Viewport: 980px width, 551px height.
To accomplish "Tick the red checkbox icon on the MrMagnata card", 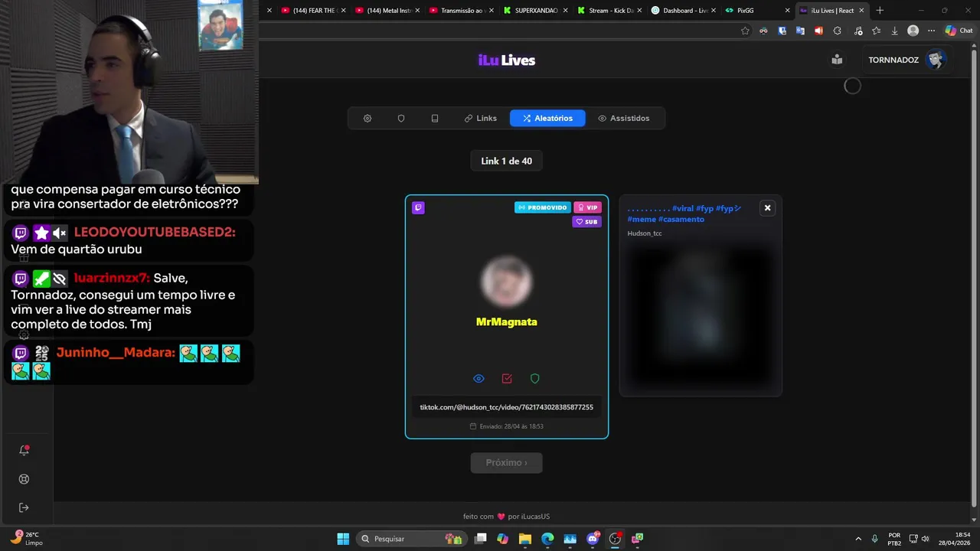I will click(x=507, y=379).
